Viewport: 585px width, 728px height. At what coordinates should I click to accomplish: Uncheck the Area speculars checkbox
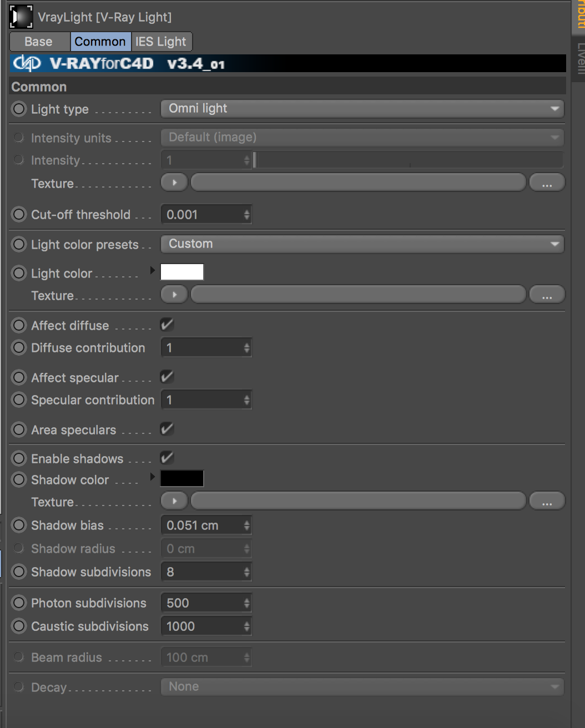pos(167,429)
